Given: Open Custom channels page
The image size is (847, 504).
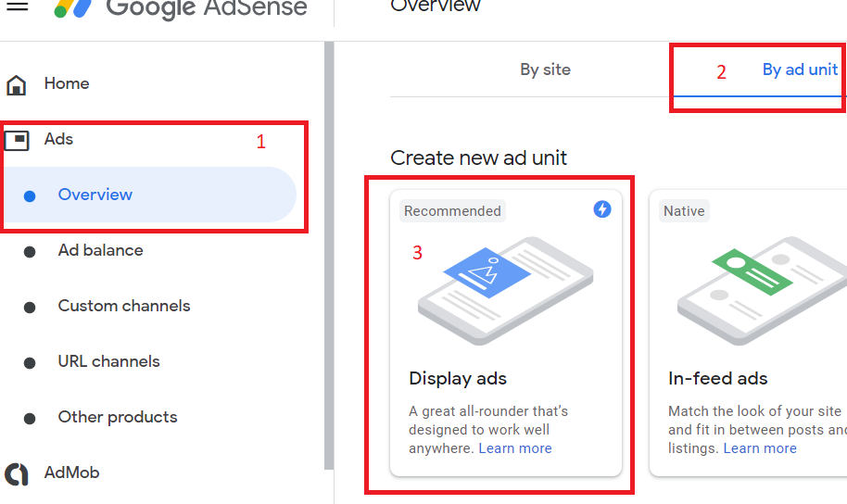Looking at the screenshot, I should coord(124,306).
